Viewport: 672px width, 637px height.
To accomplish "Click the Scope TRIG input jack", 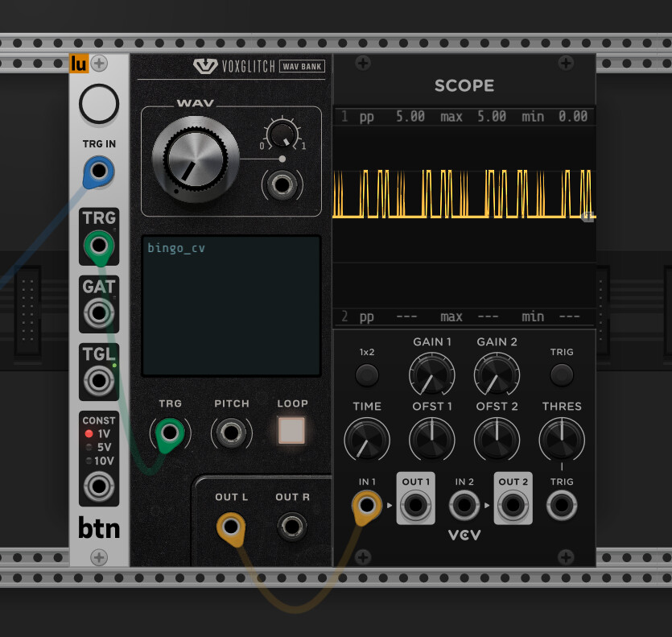I will coord(562,505).
